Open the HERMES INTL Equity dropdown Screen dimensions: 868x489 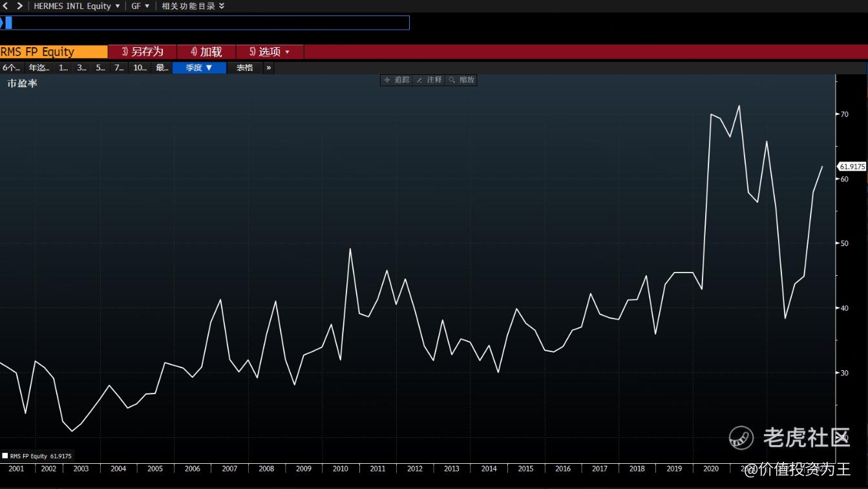click(76, 6)
